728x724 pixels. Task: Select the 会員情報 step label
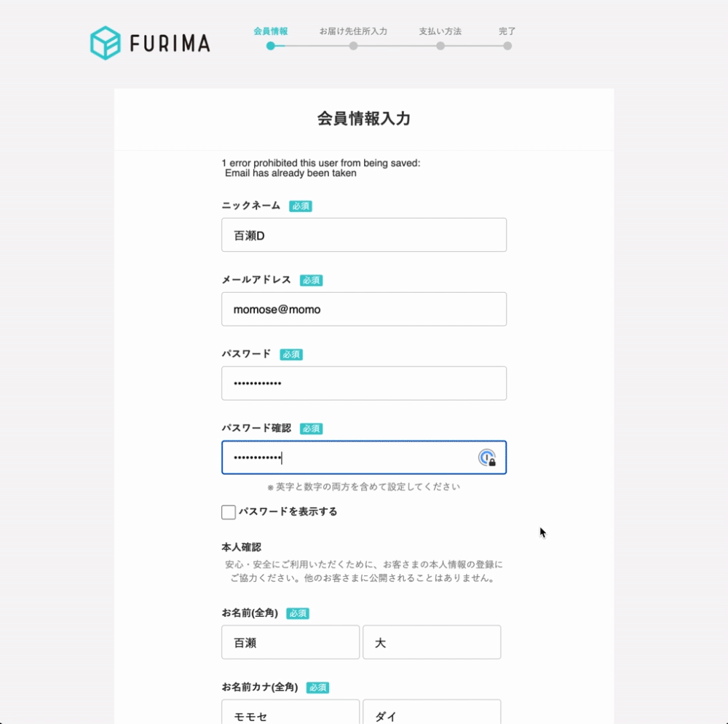271,31
